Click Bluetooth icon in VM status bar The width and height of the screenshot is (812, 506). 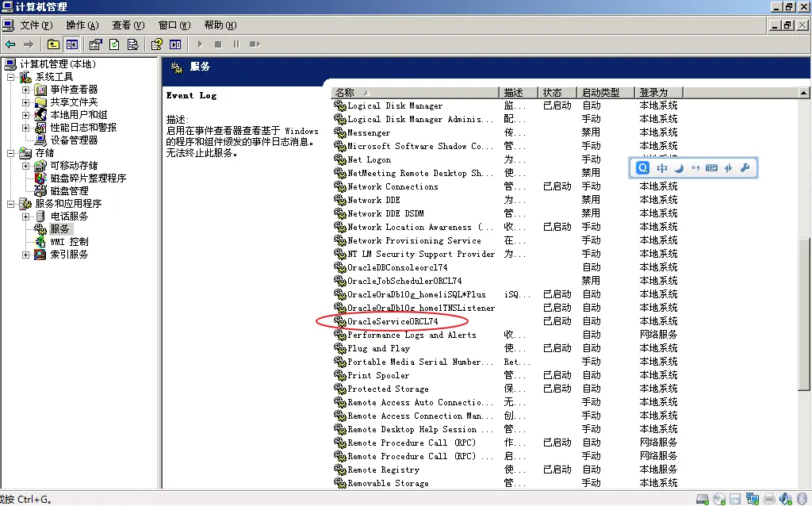(x=802, y=500)
